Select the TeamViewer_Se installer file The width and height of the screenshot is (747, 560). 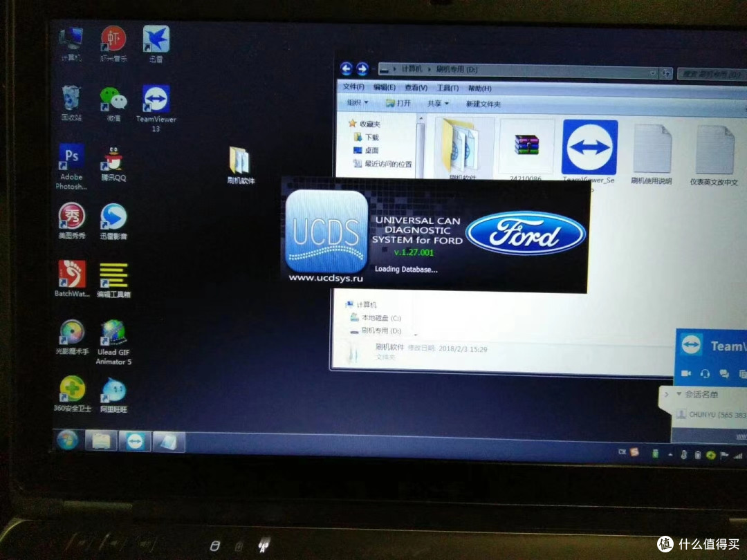[589, 152]
